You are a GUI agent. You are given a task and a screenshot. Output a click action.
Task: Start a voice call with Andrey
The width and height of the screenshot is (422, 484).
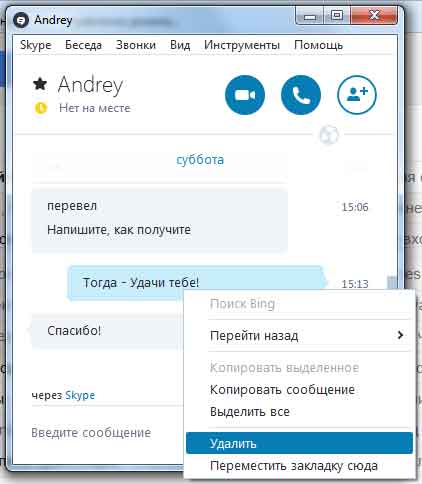pyautogui.click(x=301, y=95)
